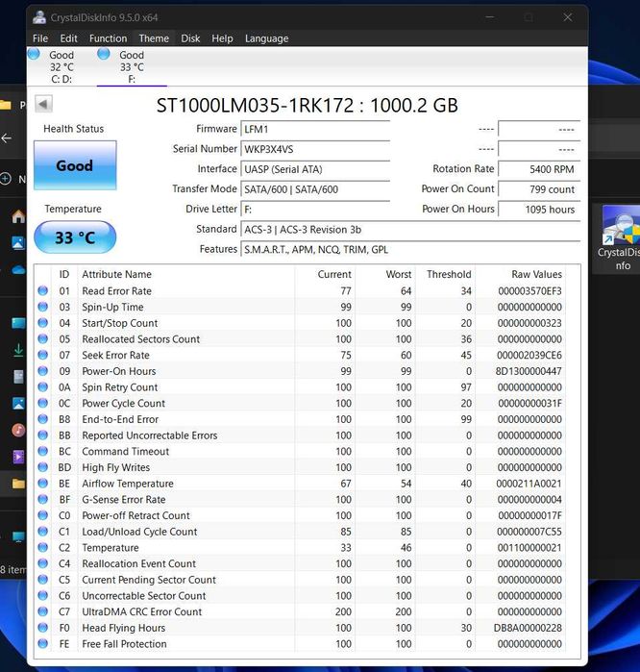Click status icon of High Fly Writes row
This screenshot has height=672, width=640.
point(43,467)
